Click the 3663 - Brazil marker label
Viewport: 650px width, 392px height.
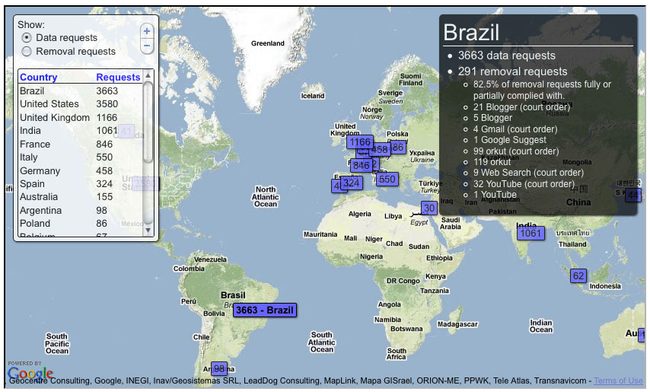point(265,310)
